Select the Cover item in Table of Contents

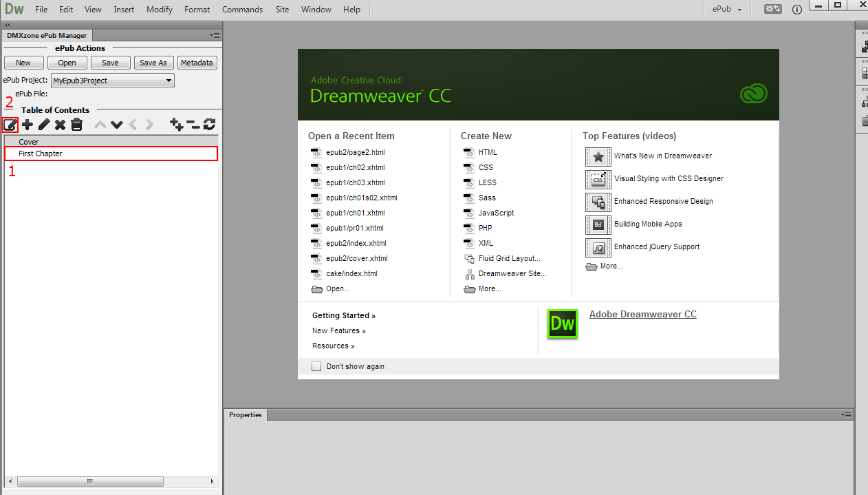(111, 142)
